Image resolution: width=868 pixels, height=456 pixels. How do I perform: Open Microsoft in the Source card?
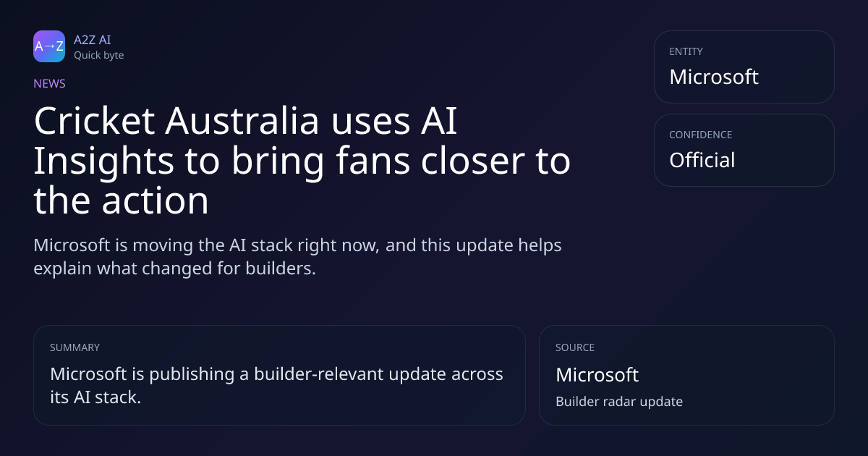[597, 374]
